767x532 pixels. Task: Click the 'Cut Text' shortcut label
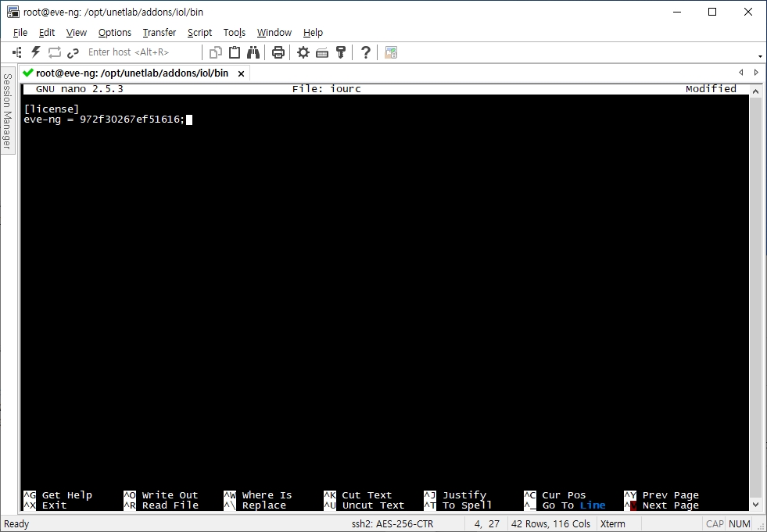pyautogui.click(x=367, y=495)
